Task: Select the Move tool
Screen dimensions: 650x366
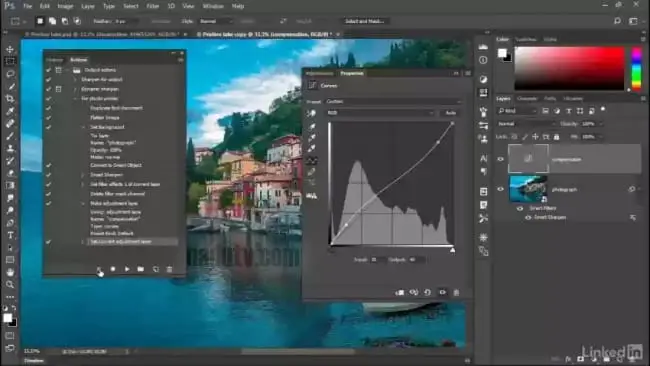Action: click(x=10, y=49)
